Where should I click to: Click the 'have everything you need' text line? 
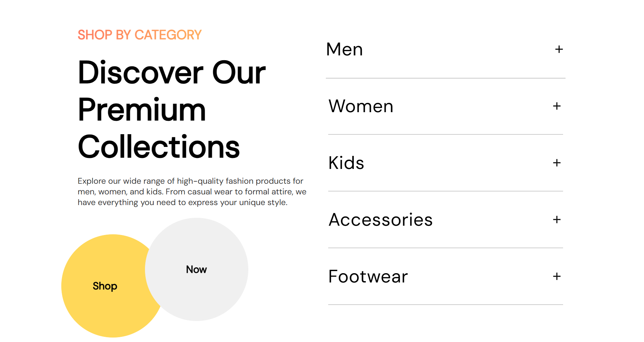[x=182, y=202]
